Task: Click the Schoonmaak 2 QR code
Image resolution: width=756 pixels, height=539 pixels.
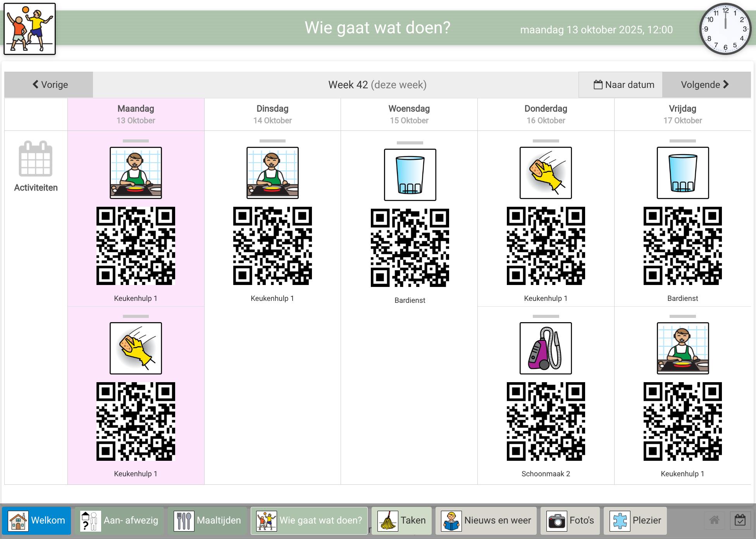Action: click(546, 421)
